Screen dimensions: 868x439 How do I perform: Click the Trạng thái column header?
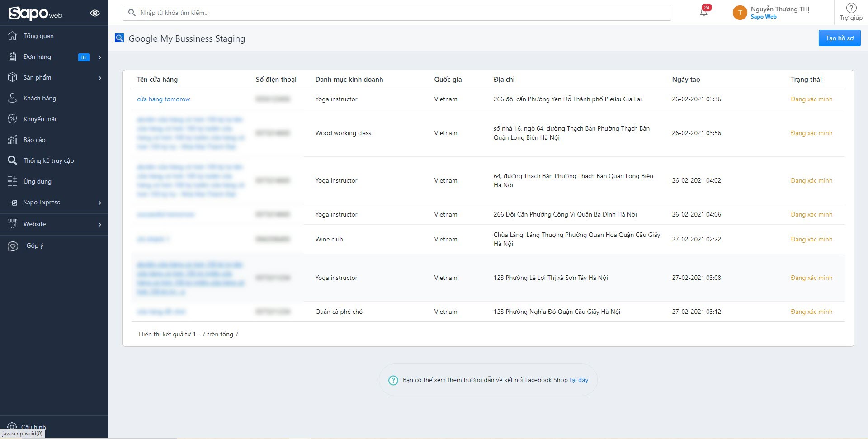(806, 80)
